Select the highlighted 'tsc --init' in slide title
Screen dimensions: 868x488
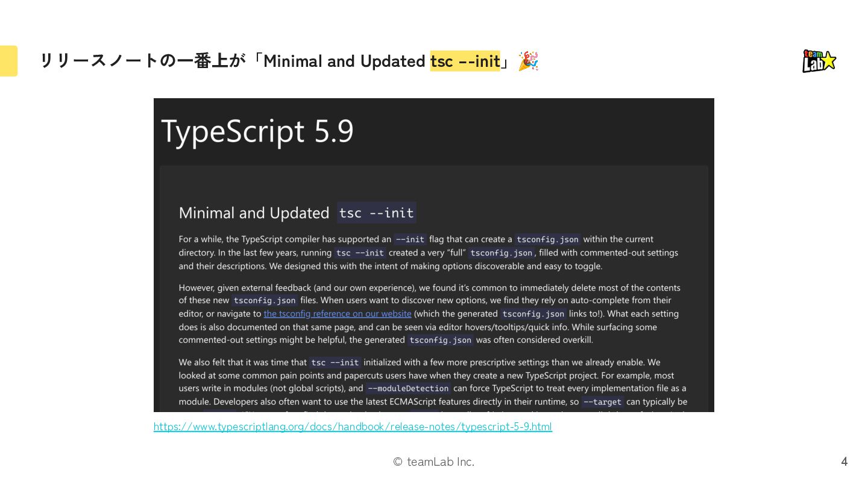pyautogui.click(x=465, y=61)
